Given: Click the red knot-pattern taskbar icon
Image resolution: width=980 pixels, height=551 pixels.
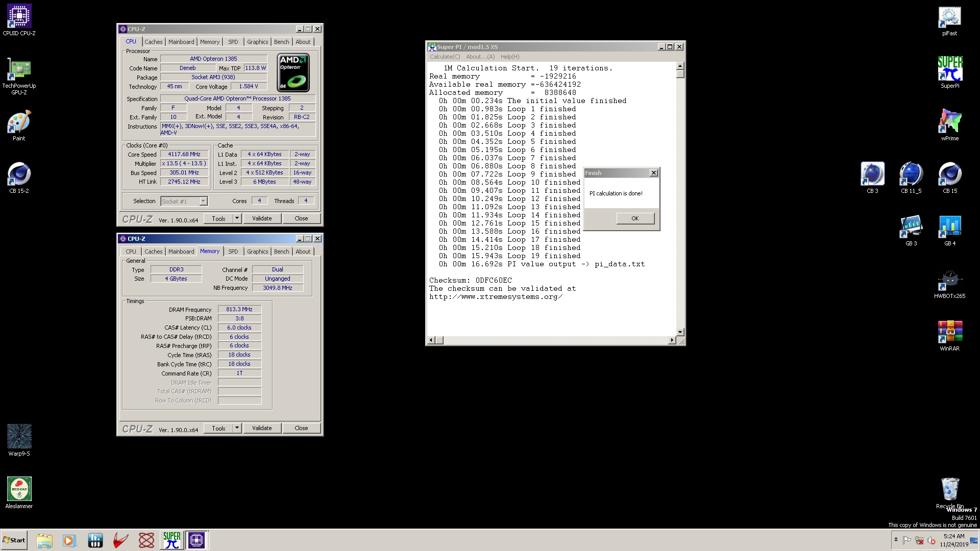Looking at the screenshot, I should click(x=146, y=540).
